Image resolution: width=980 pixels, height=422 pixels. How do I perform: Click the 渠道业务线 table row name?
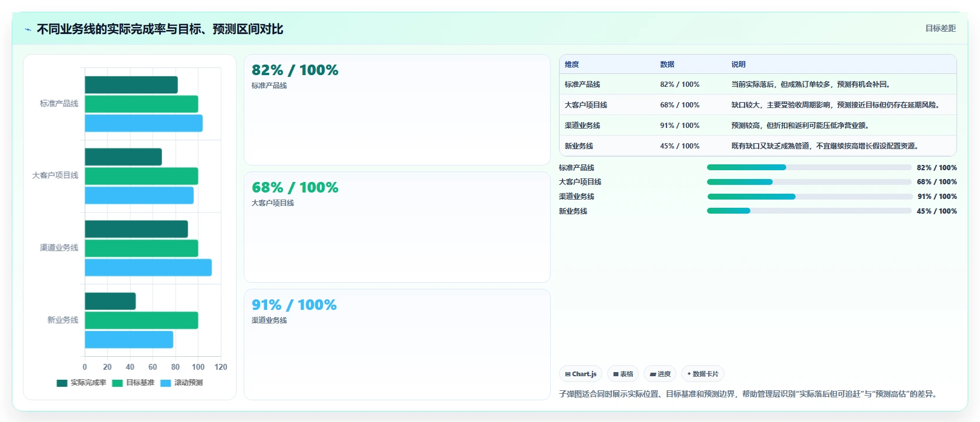click(582, 126)
